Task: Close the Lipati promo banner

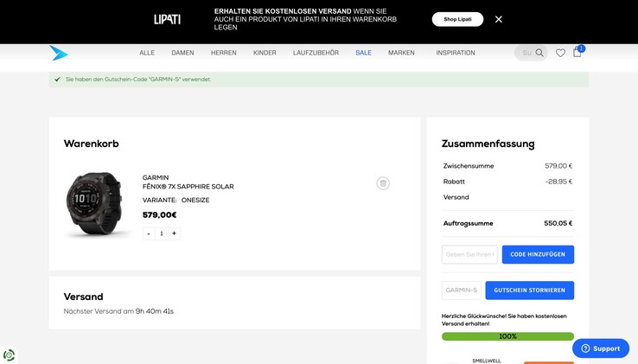Action: click(499, 19)
